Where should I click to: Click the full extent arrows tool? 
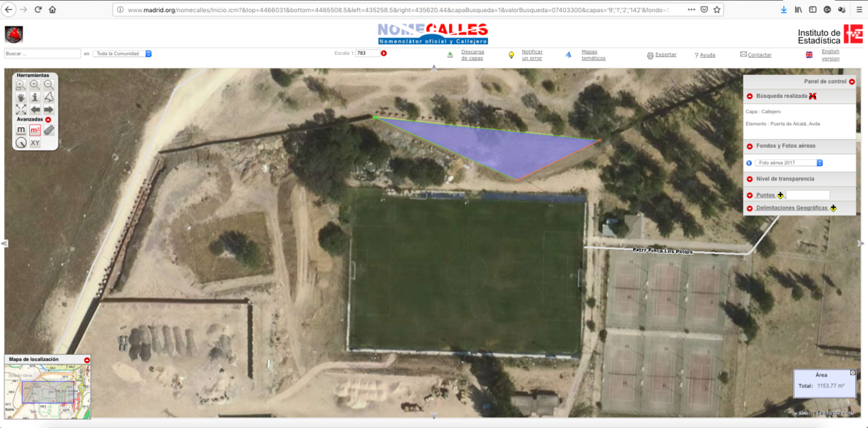pos(21,109)
